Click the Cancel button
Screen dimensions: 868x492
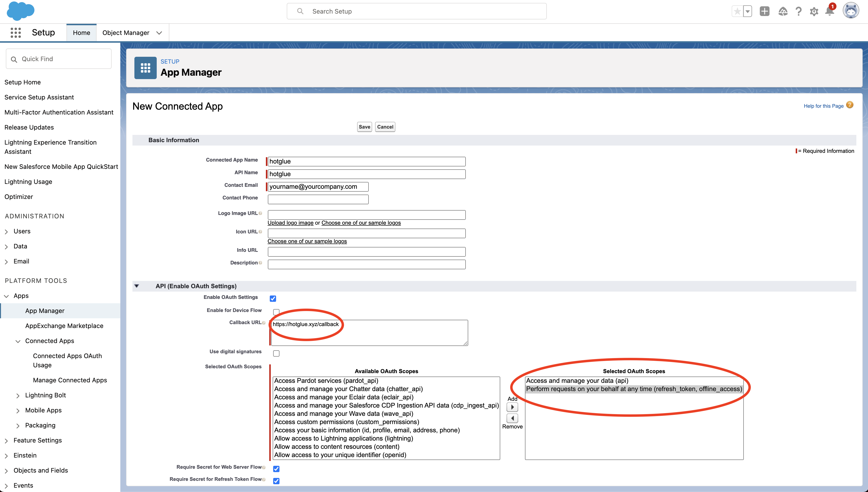coord(385,127)
